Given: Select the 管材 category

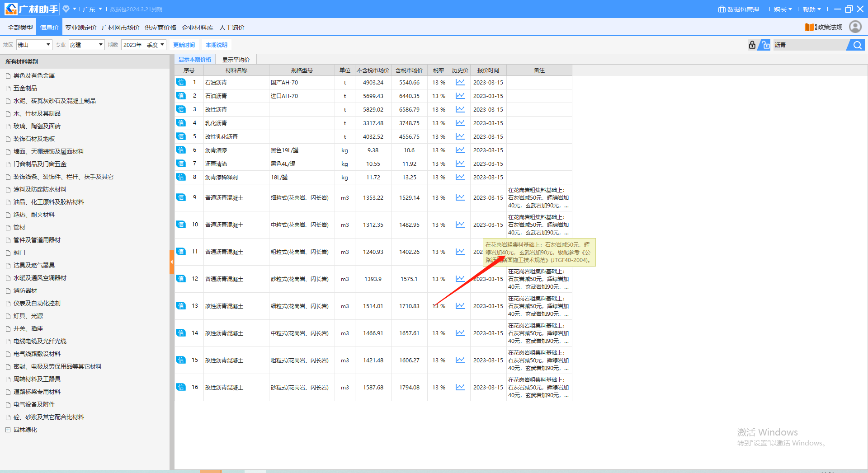Looking at the screenshot, I should 19,227.
